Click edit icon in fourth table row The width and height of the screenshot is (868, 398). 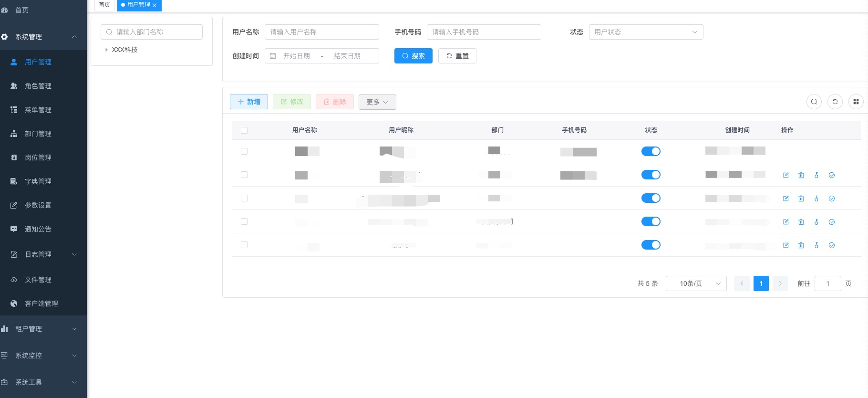786,222
